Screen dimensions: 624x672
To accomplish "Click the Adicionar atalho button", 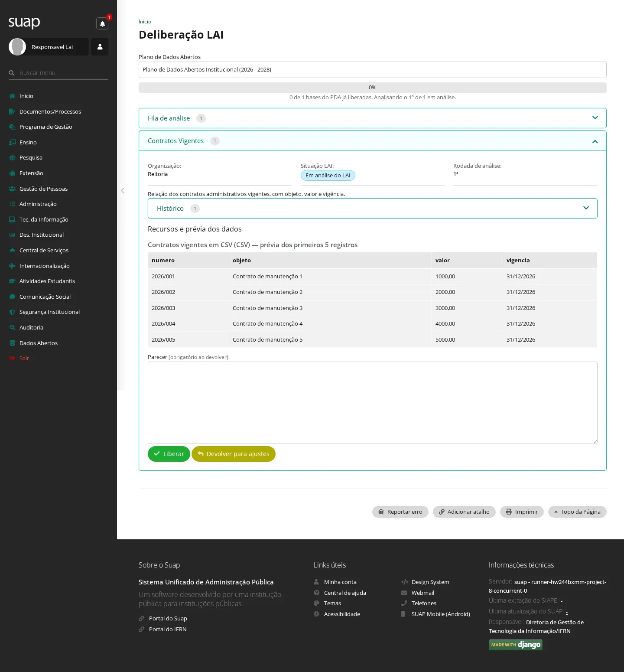I will (x=464, y=512).
